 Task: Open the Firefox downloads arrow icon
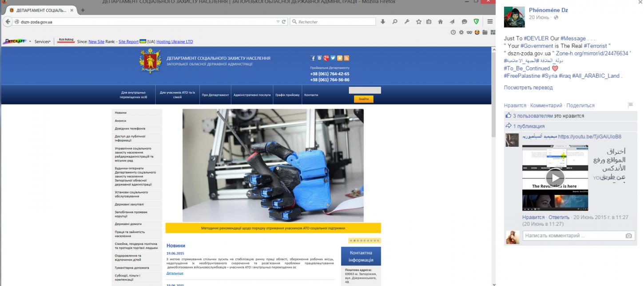[x=383, y=22]
